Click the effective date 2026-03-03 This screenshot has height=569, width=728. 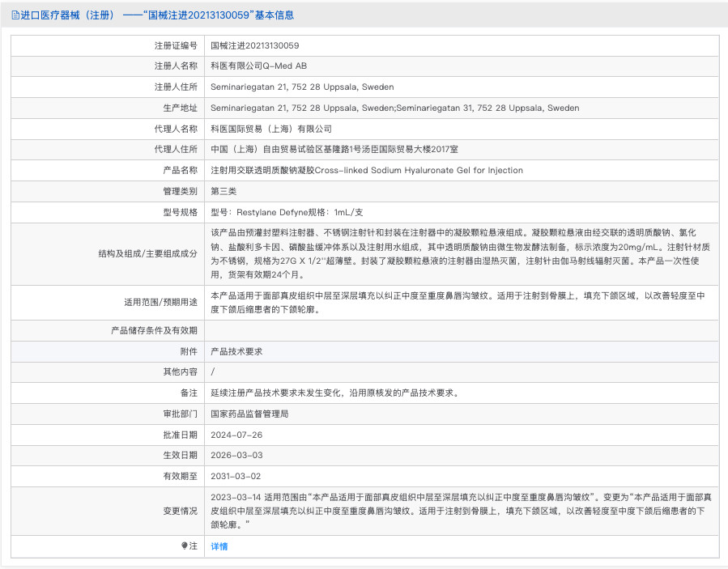[237, 455]
